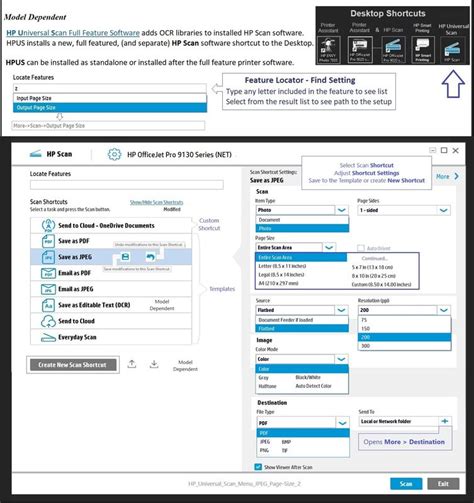The width and height of the screenshot is (474, 503).
Task: Select the Save as PDF scan shortcut row
Action: tap(111, 241)
